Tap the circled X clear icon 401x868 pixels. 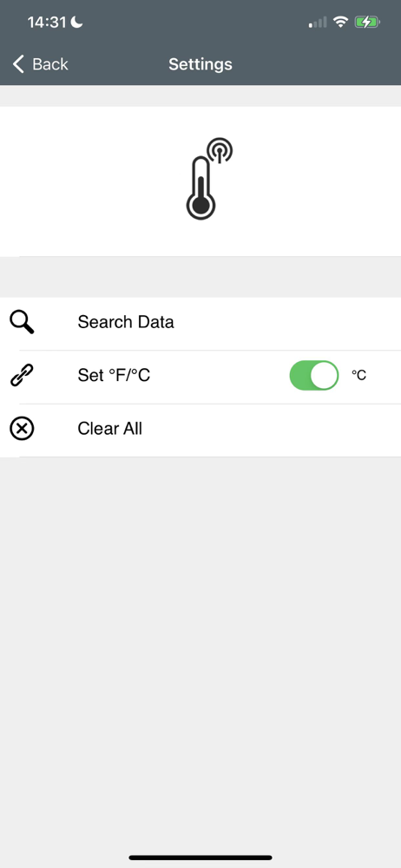pos(23,429)
